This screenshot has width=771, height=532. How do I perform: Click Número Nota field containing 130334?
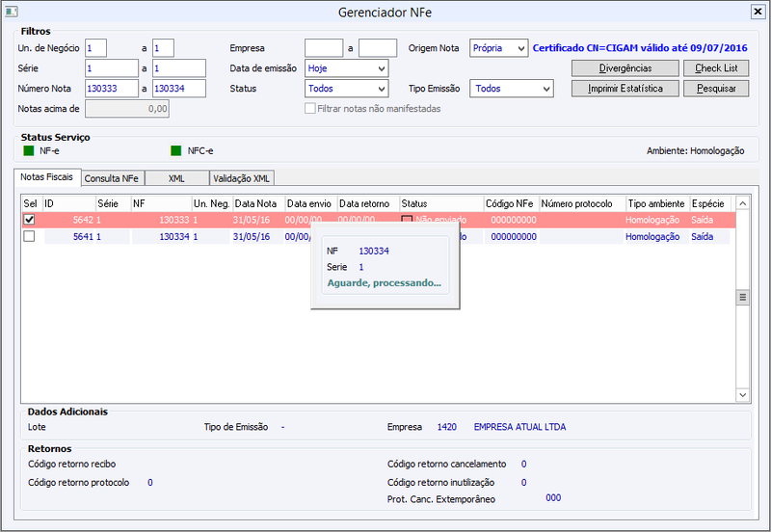(179, 89)
